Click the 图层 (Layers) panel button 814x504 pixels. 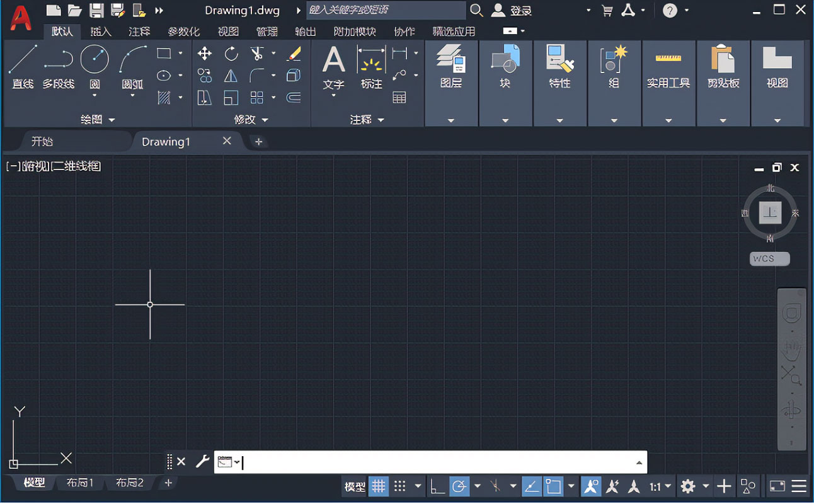(451, 67)
